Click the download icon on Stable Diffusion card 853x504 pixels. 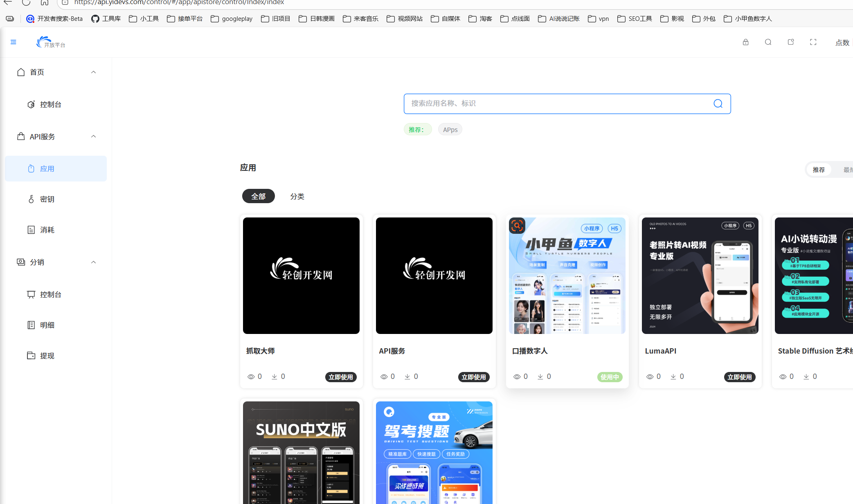(806, 377)
